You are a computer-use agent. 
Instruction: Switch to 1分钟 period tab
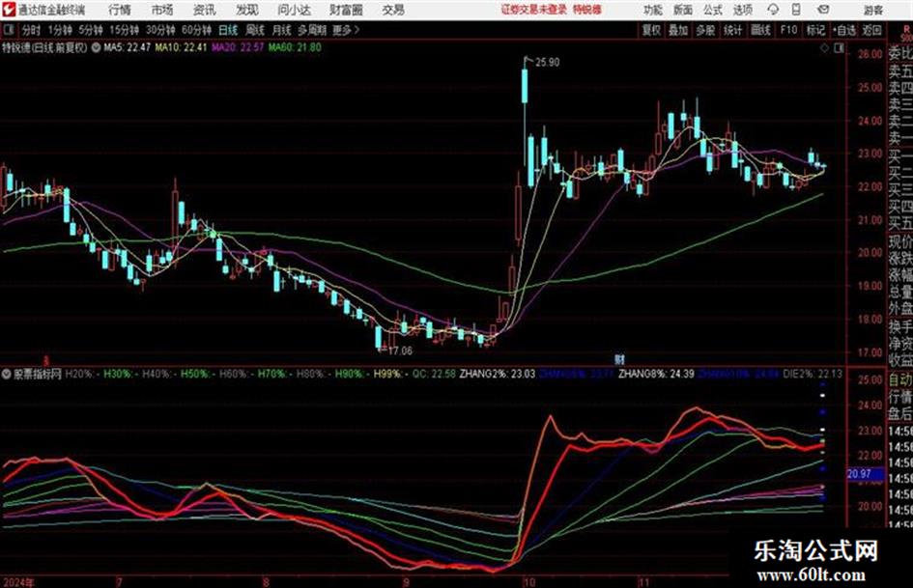coord(60,30)
